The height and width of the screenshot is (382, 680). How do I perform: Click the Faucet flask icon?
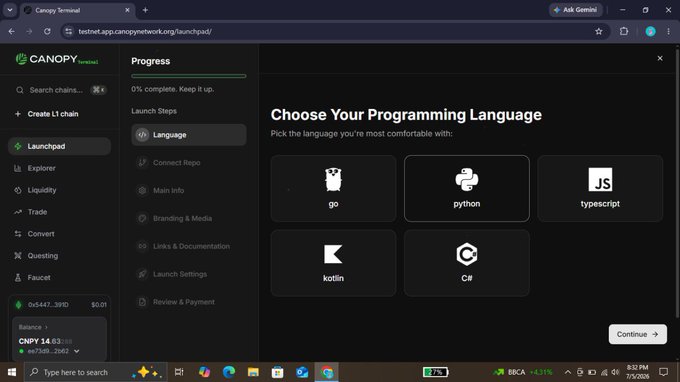click(18, 278)
